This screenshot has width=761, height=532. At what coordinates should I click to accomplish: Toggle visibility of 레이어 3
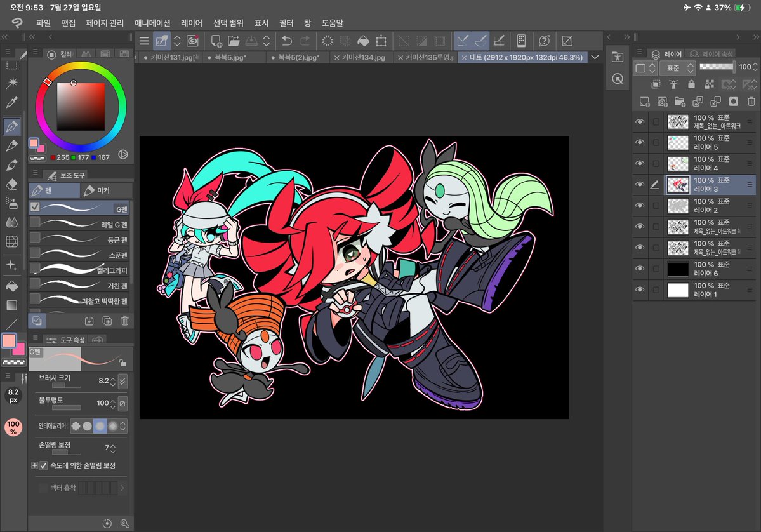(640, 185)
